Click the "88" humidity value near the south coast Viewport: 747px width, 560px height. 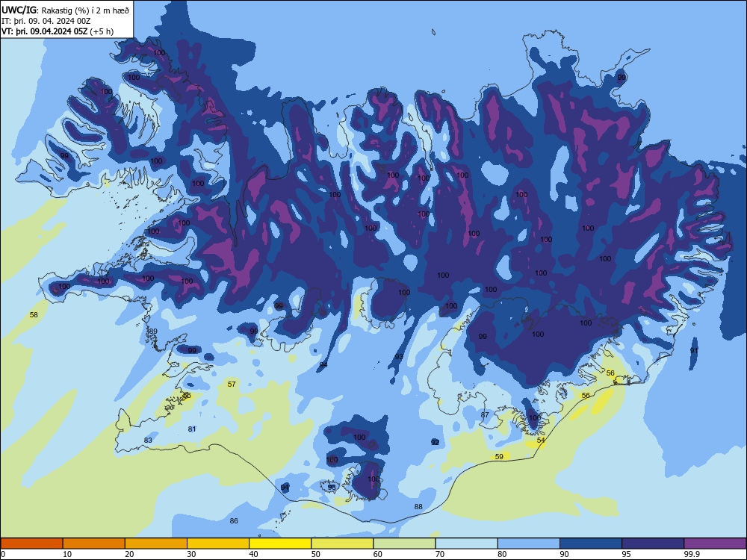click(x=418, y=507)
